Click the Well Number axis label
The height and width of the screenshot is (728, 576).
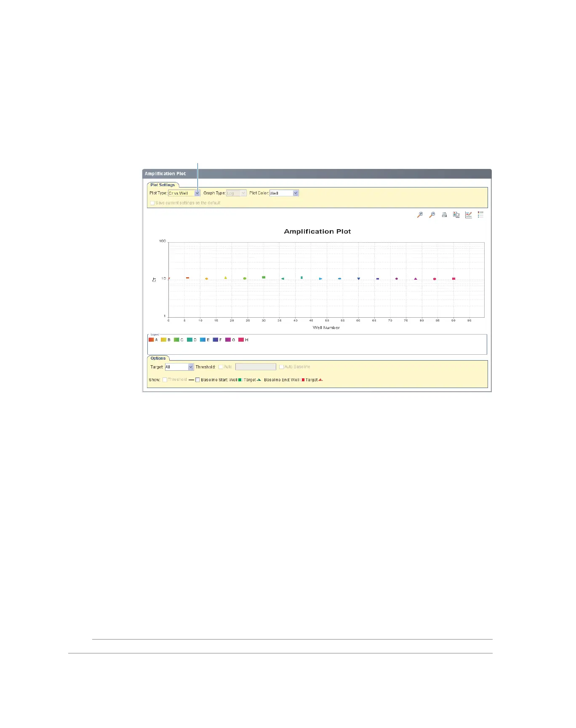click(x=326, y=327)
